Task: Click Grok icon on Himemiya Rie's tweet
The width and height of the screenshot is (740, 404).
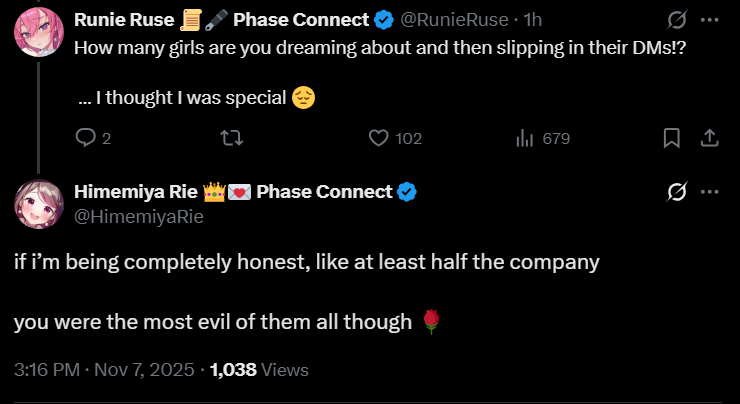Action: 676,191
